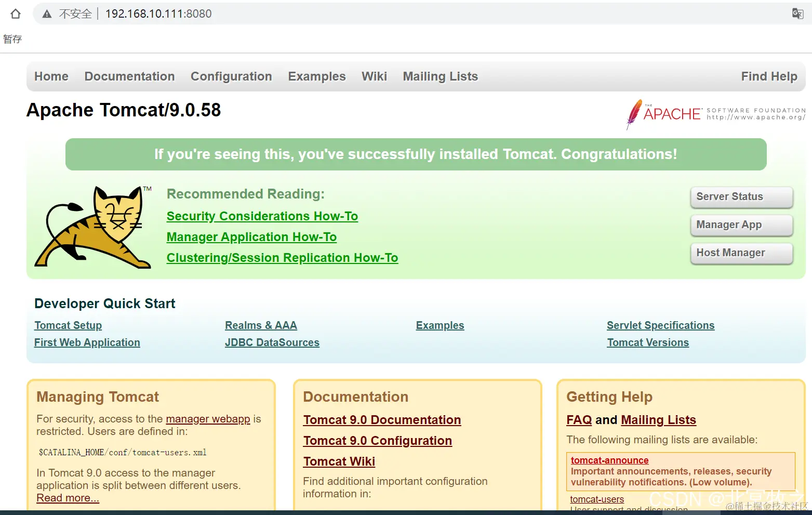The image size is (812, 515).
Task: Open the Host Manager button
Action: point(741,253)
